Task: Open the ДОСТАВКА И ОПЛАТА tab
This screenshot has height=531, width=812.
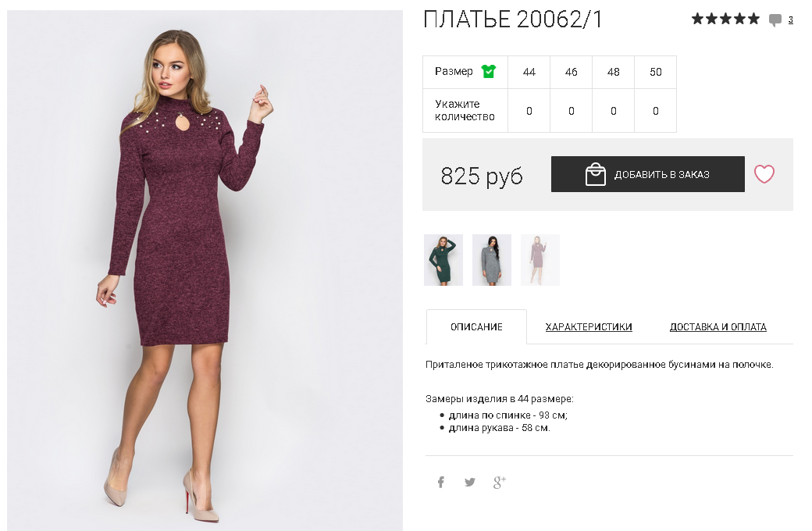Action: point(718,327)
